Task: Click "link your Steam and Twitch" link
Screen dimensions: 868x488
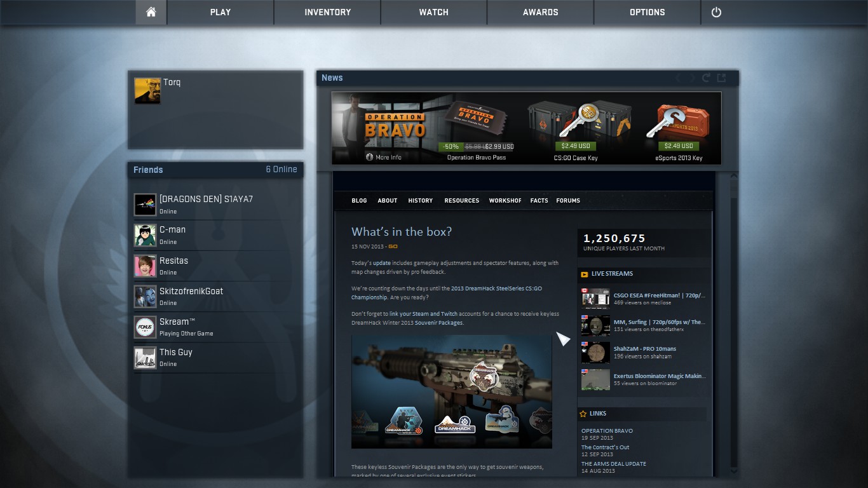Action: click(423, 314)
